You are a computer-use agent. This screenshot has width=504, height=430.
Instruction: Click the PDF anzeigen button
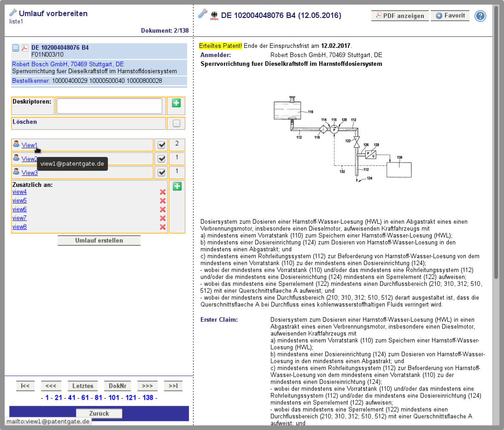point(400,16)
